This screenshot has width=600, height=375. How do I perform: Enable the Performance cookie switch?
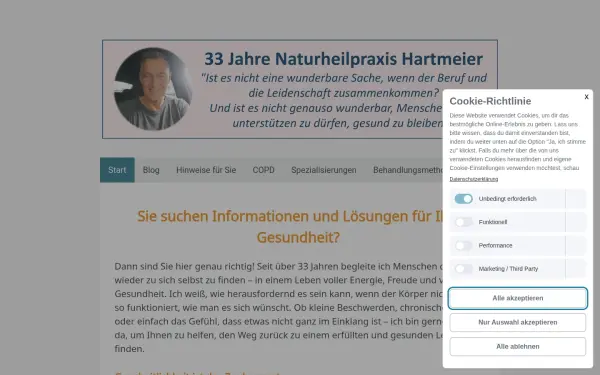click(x=463, y=245)
